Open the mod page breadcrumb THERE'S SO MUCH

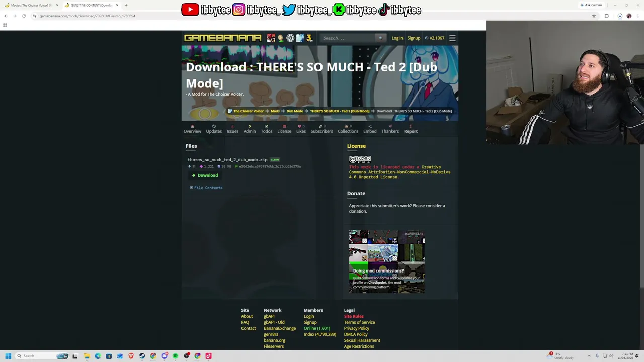[x=340, y=111]
